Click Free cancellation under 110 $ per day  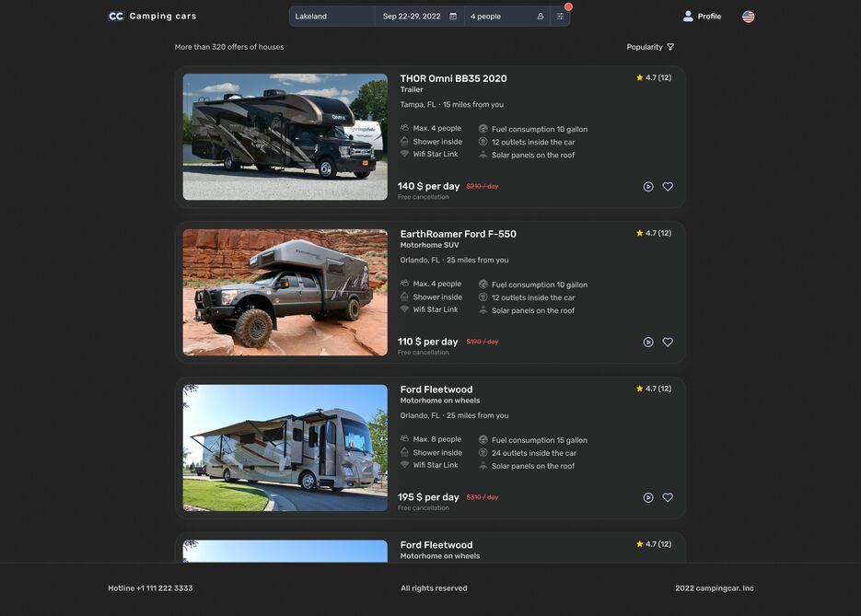[x=424, y=353]
